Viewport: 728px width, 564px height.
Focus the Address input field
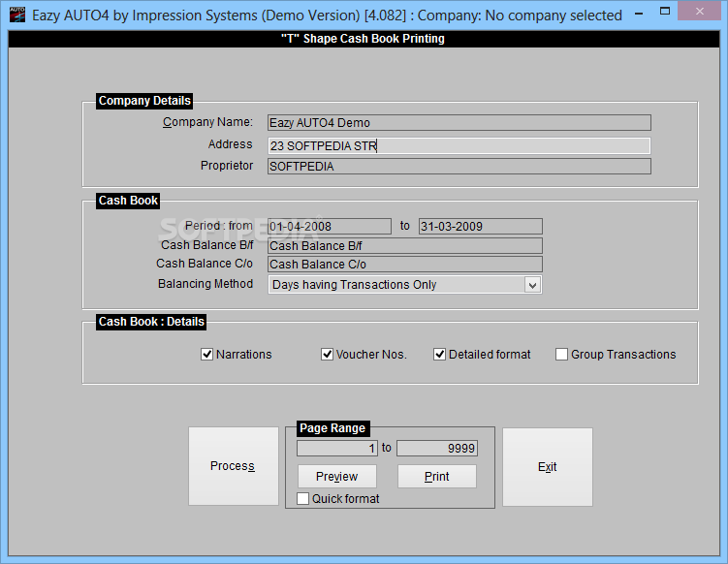click(x=459, y=145)
